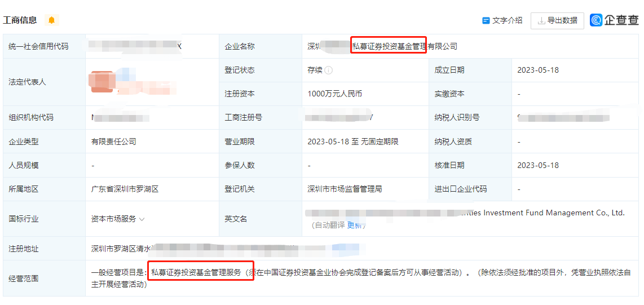Click the 有限责任公司 enterprise type value
Viewport: 644px width, 305px height.
pos(113,142)
